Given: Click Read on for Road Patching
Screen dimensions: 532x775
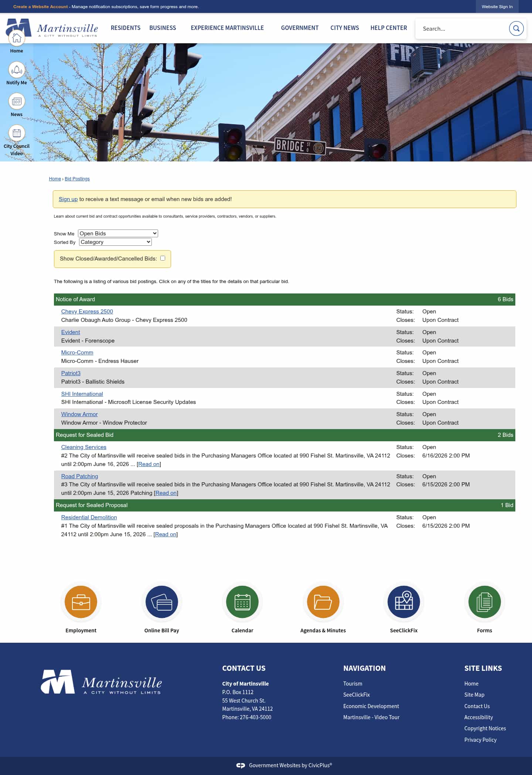Looking at the screenshot, I should pyautogui.click(x=166, y=493).
